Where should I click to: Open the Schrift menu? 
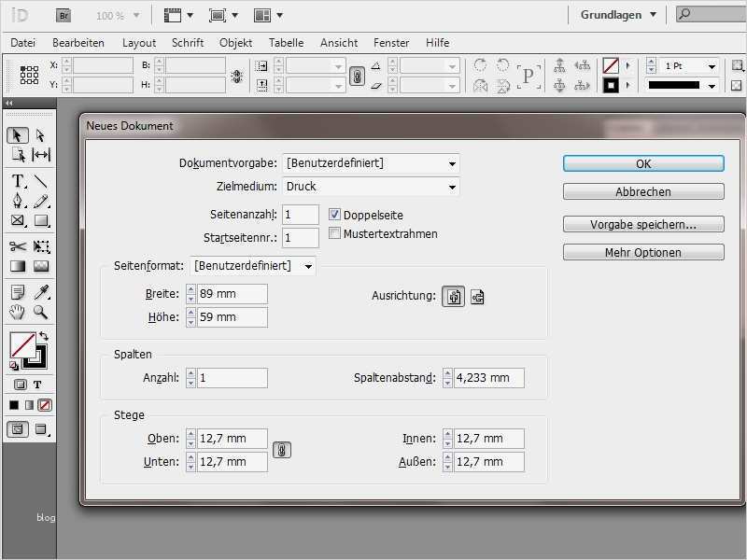coord(187,42)
